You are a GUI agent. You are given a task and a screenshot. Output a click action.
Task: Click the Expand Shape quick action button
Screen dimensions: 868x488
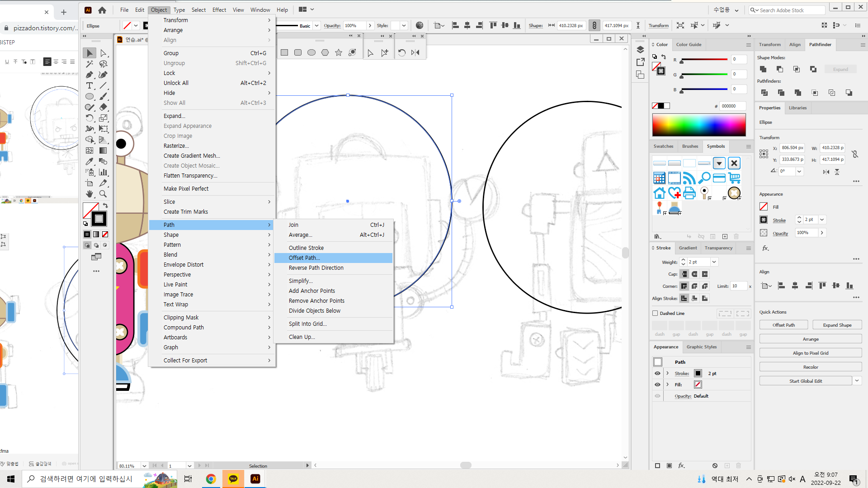point(837,325)
